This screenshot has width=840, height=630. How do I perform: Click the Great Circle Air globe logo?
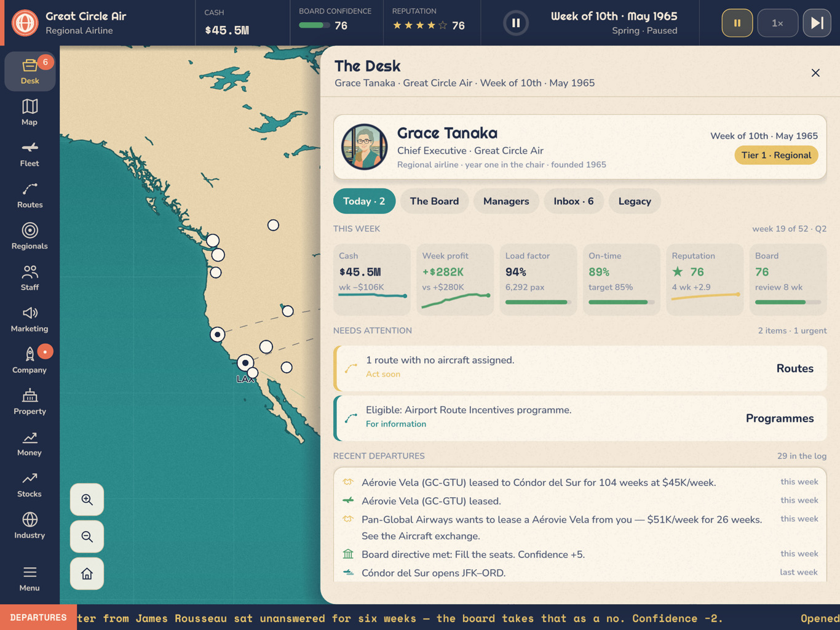pyautogui.click(x=25, y=23)
